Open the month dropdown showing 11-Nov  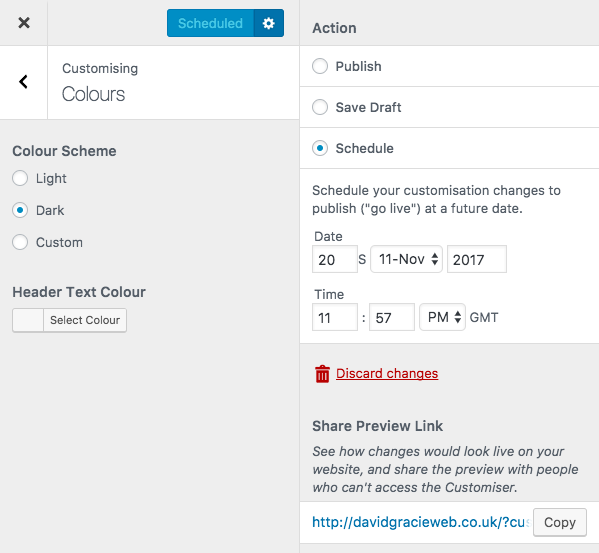tap(406, 259)
